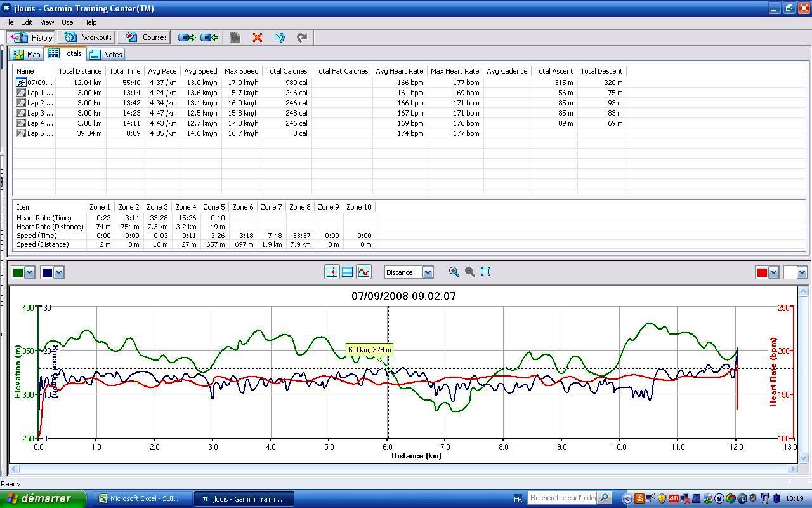The image size is (812, 508).
Task: Click the zoom out magnifier above the graph
Action: pyautogui.click(x=470, y=272)
